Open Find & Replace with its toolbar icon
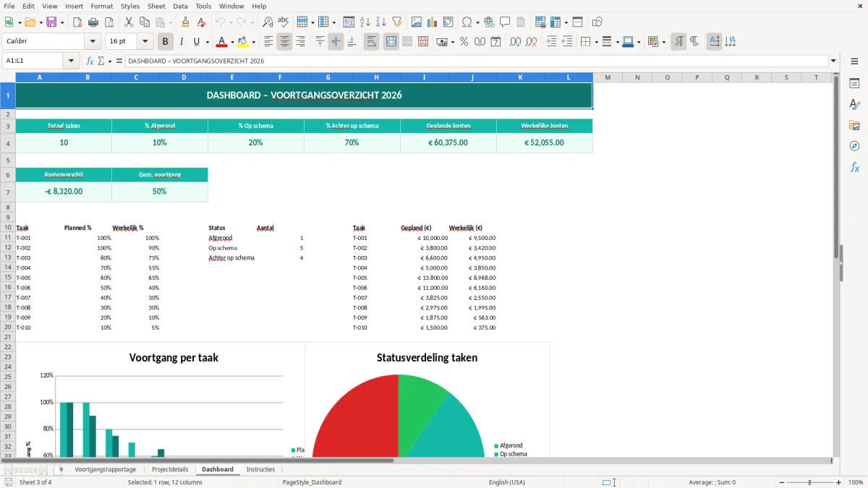This screenshot has height=488, width=868. click(x=268, y=22)
